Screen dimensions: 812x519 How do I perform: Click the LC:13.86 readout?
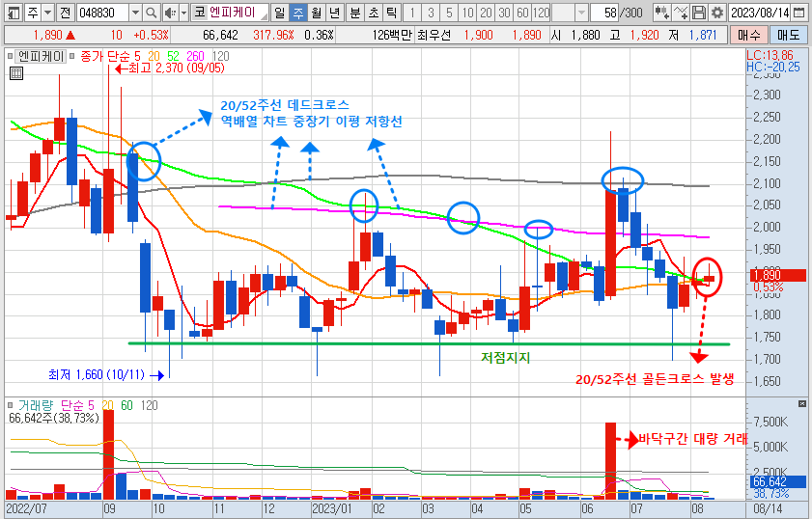770,55
